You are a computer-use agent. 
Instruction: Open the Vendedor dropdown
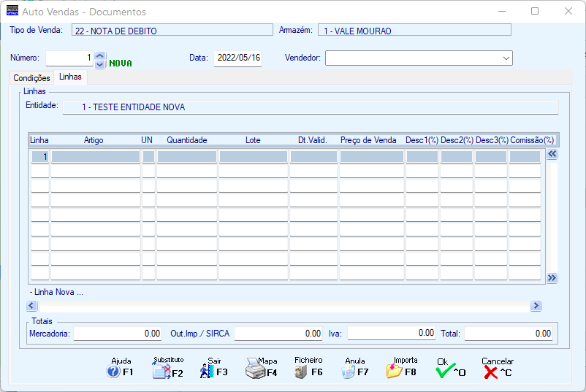506,58
